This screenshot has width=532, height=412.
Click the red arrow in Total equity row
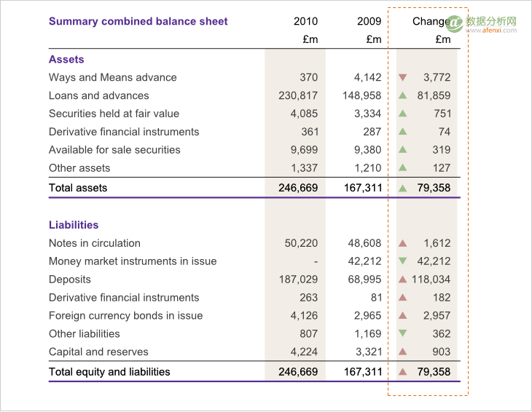point(402,372)
